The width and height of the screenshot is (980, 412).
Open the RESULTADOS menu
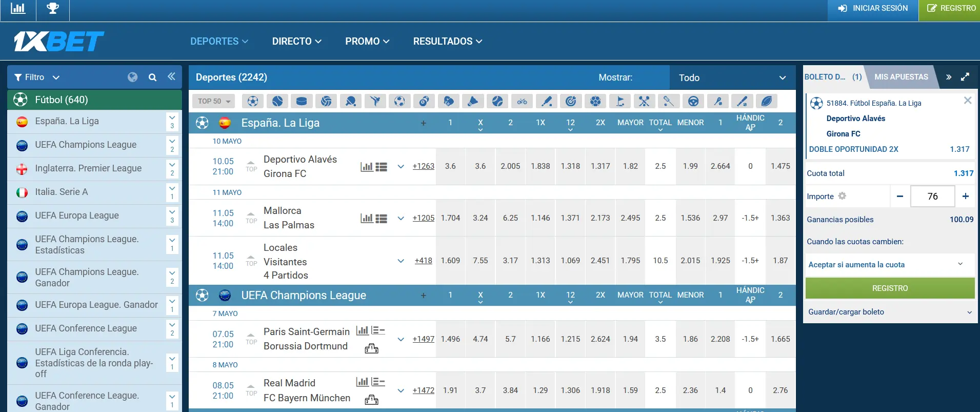tap(448, 42)
